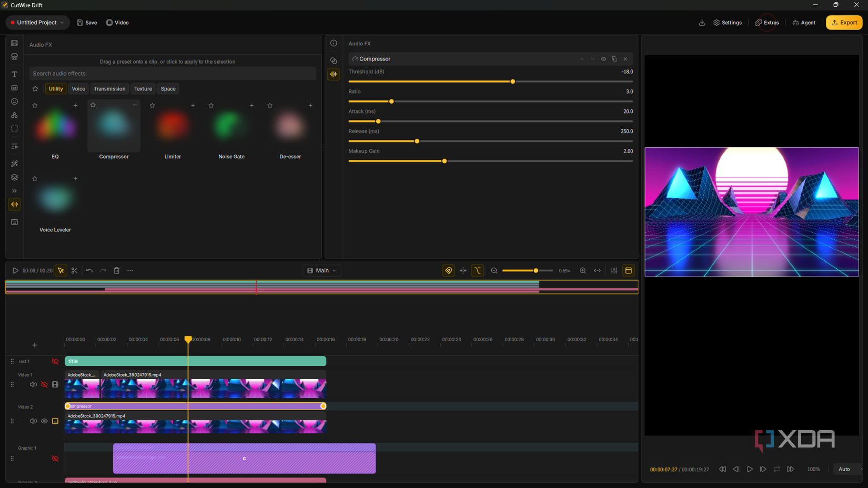Click the timeline zoom out magnifier

pyautogui.click(x=494, y=270)
